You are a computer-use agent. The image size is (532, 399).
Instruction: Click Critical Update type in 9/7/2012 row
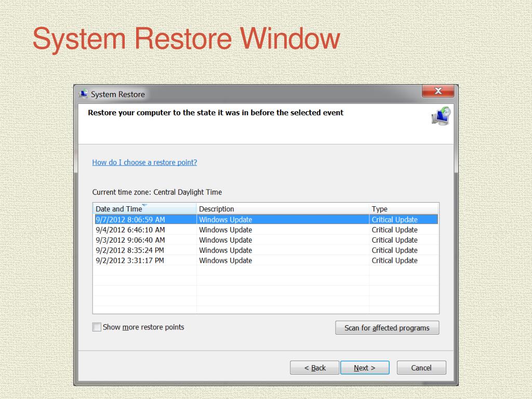tap(395, 220)
